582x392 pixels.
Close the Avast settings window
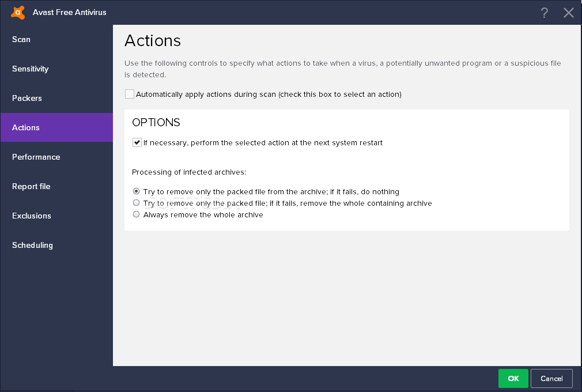point(569,13)
